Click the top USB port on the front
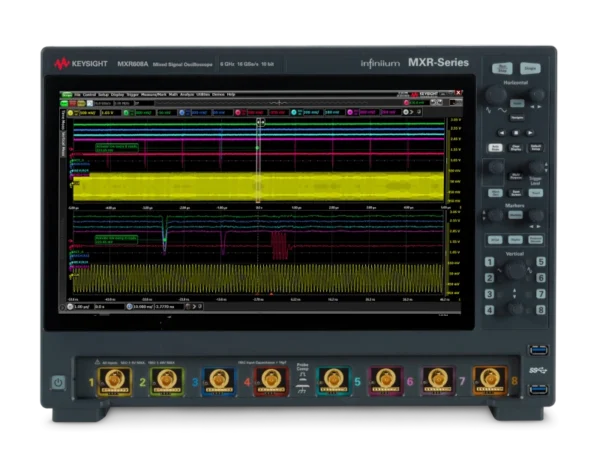600x450 pixels. tap(538, 350)
